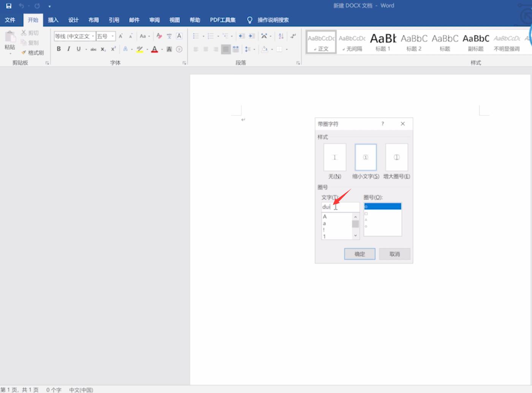Open the 文件 (File) tab

[x=10, y=20]
